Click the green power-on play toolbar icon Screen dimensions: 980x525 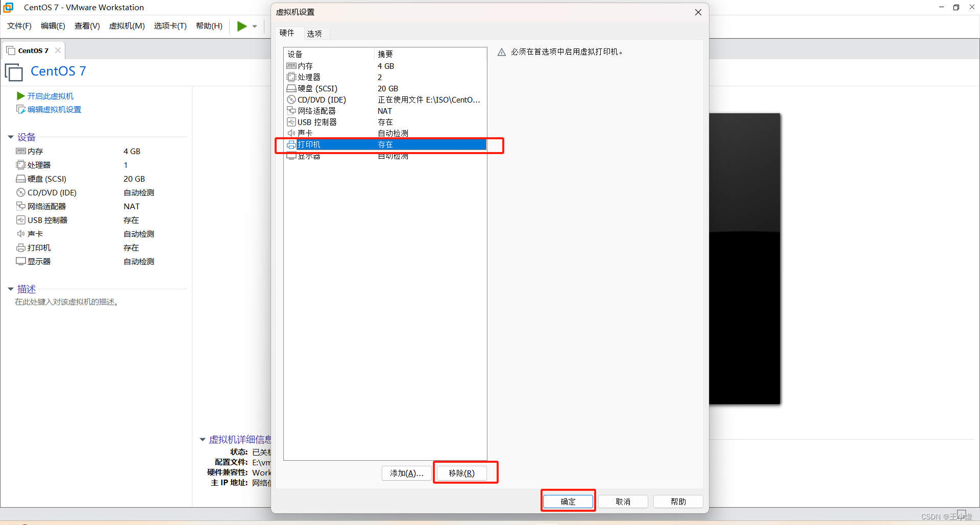pos(242,26)
